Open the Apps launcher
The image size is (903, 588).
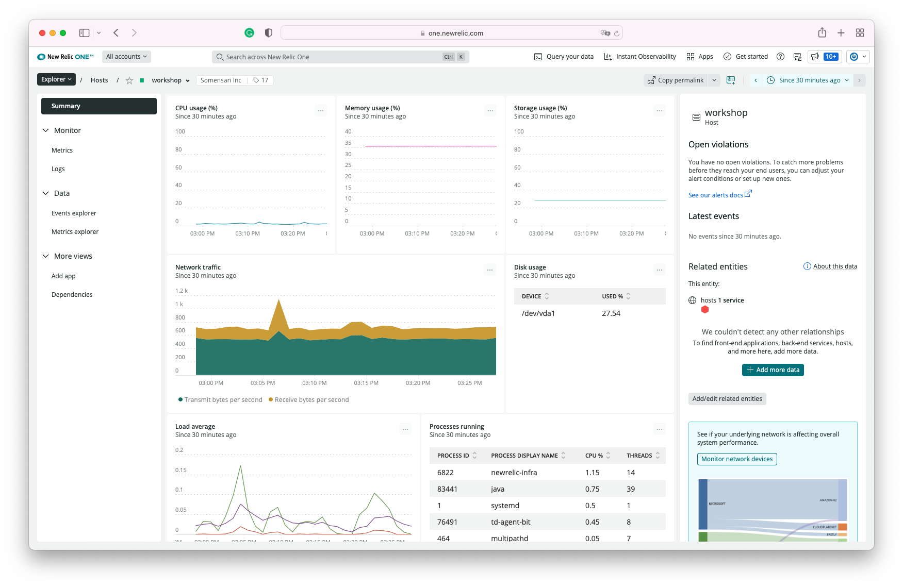coord(700,57)
